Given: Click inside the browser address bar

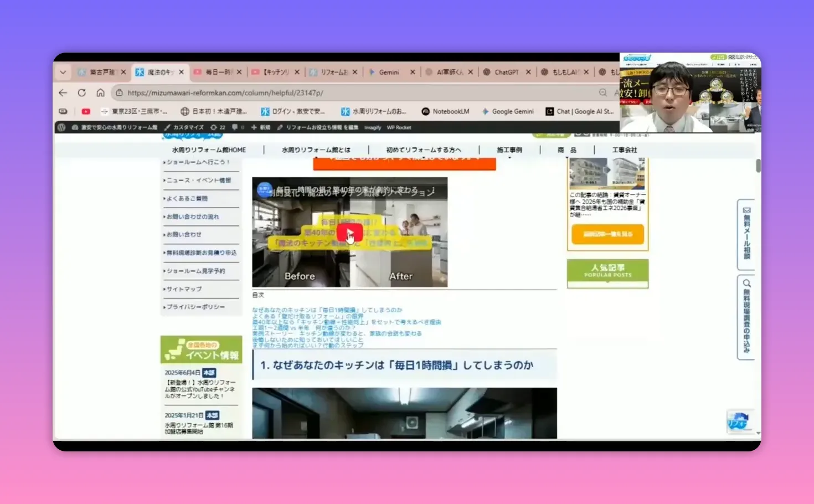Looking at the screenshot, I should point(249,92).
